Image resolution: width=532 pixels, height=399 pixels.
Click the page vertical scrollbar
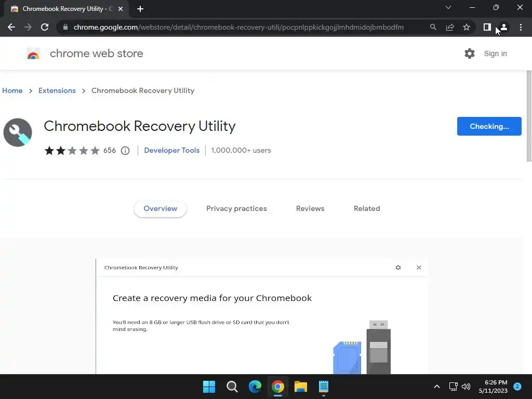click(x=529, y=116)
